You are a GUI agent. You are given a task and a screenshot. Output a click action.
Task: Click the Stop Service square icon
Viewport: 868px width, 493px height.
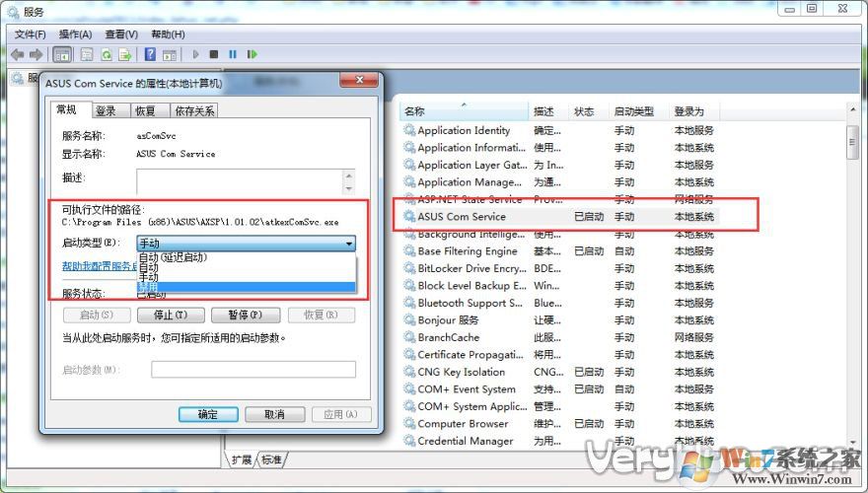214,54
